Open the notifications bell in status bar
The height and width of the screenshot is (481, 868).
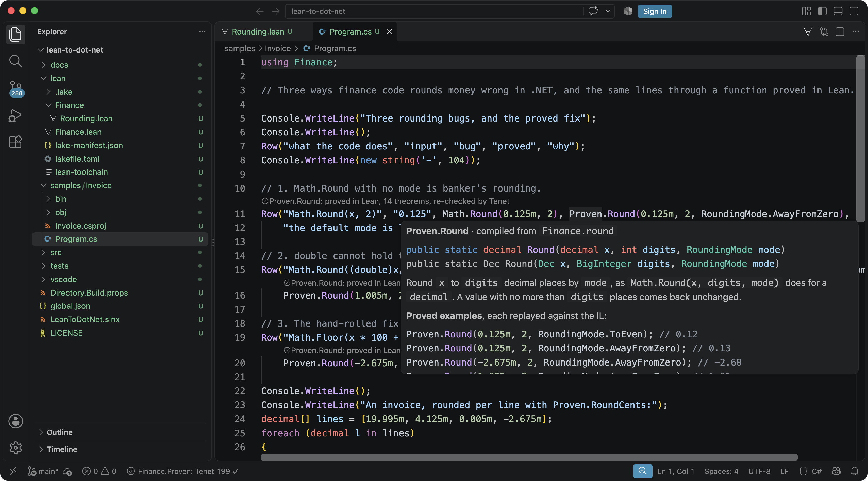855,471
